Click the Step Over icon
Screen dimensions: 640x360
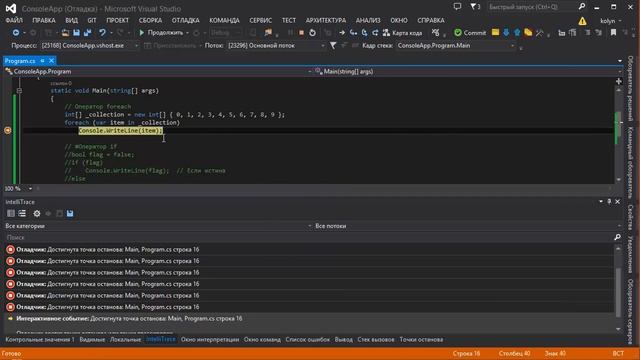tap(364, 33)
